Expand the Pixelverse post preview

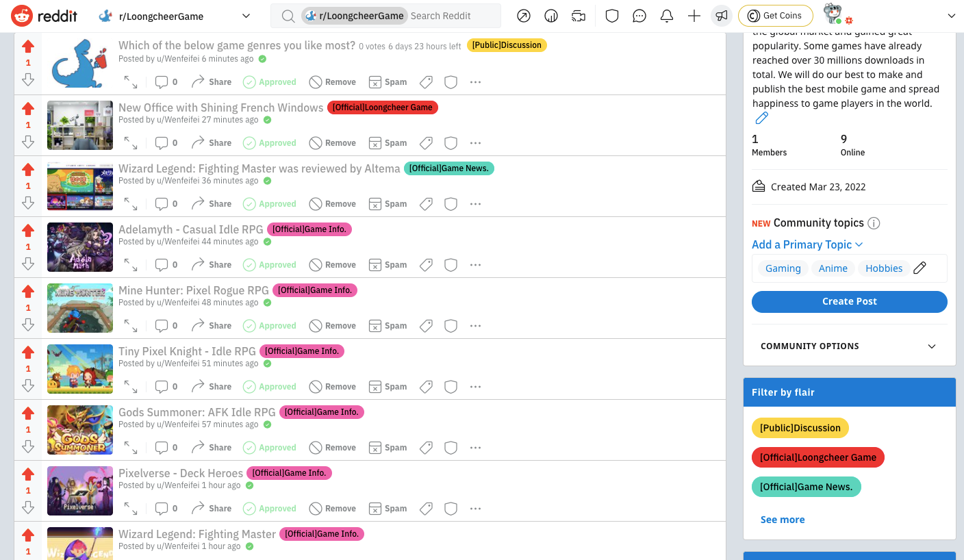[x=131, y=509]
